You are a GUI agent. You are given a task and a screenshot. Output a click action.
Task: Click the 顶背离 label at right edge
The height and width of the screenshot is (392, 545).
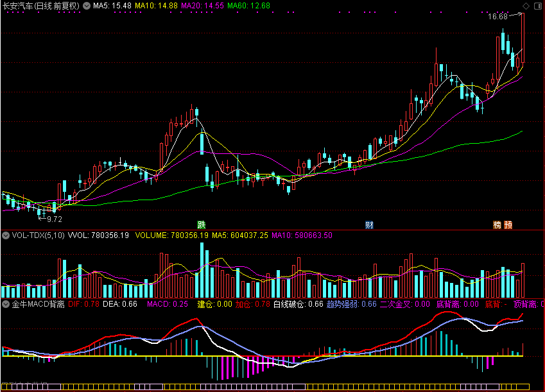[x=529, y=304]
